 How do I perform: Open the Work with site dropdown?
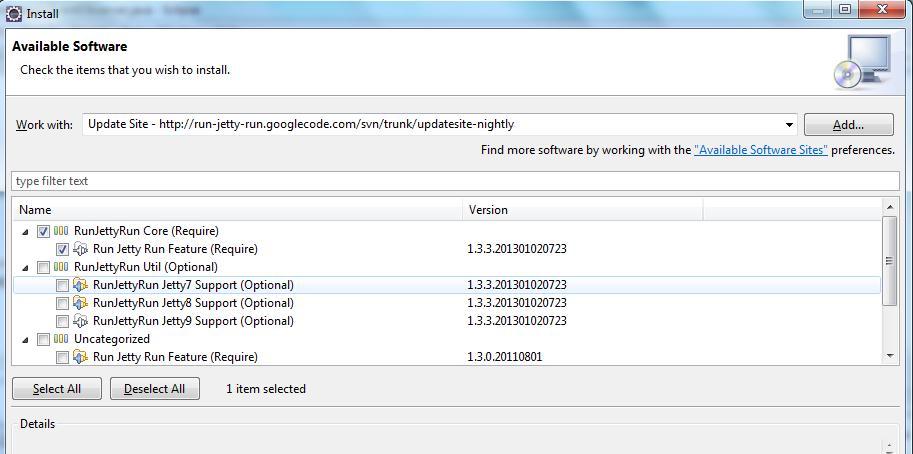coord(789,125)
